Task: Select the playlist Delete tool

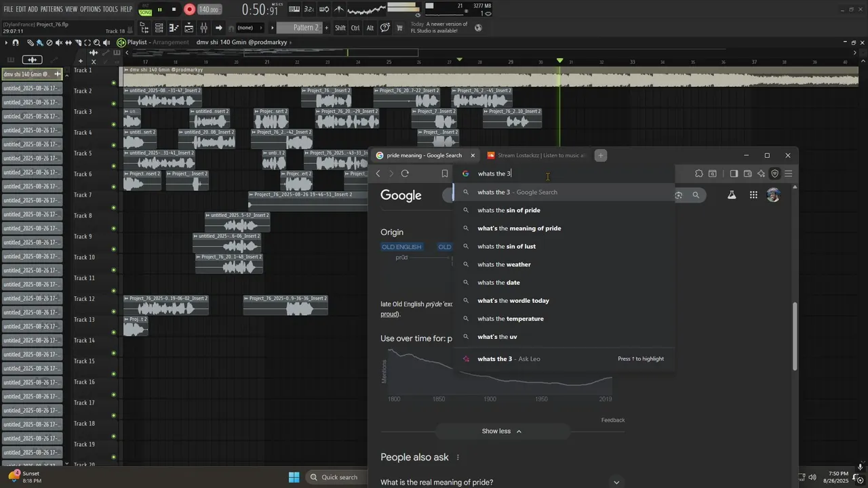Action: click(49, 43)
